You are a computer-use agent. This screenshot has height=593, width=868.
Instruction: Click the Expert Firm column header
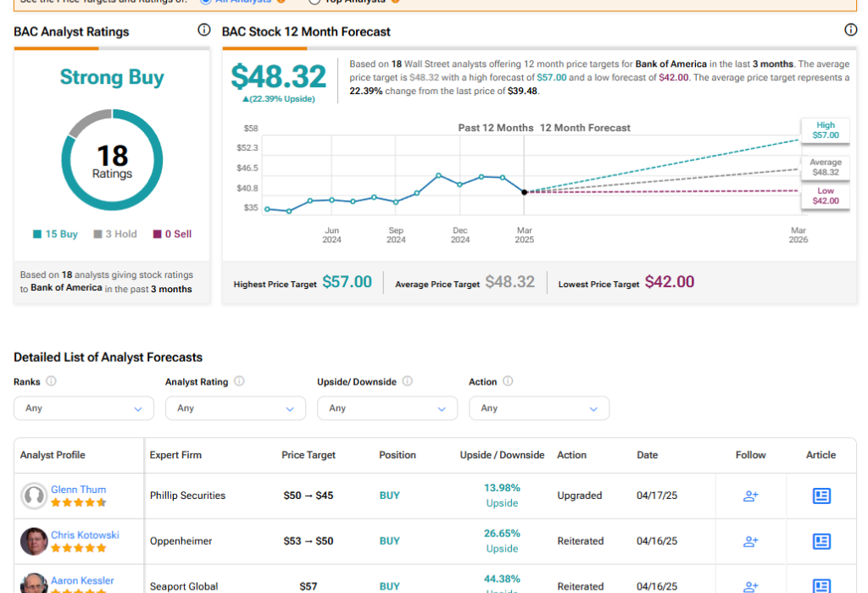click(175, 455)
